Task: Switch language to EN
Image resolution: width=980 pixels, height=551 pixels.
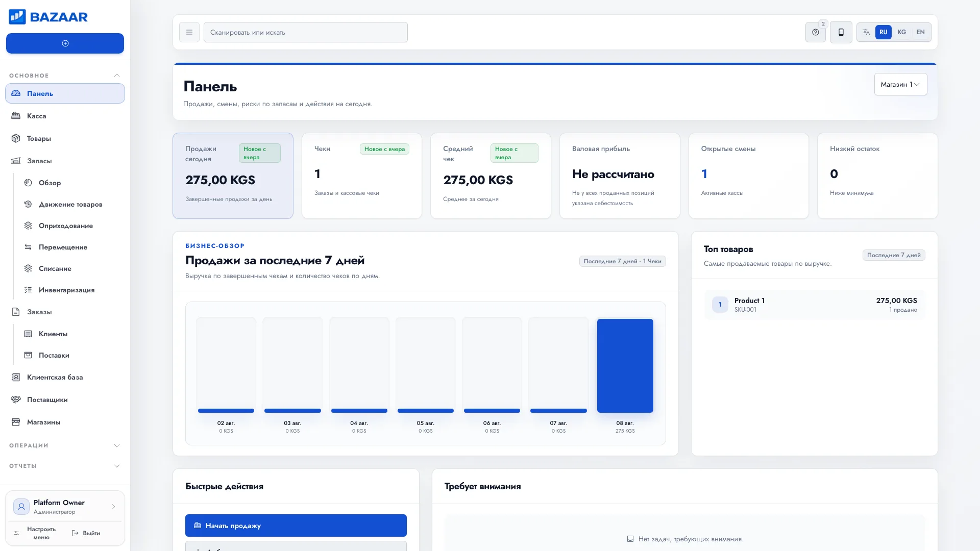Action: pyautogui.click(x=920, y=32)
